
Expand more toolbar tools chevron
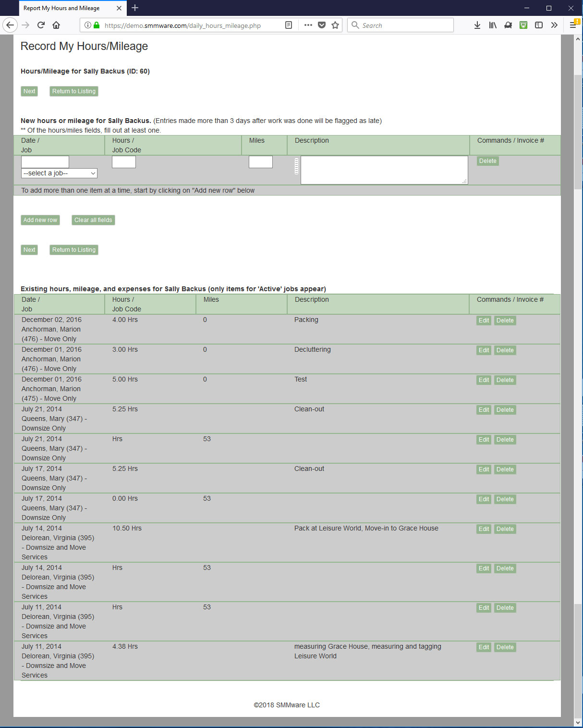(554, 25)
